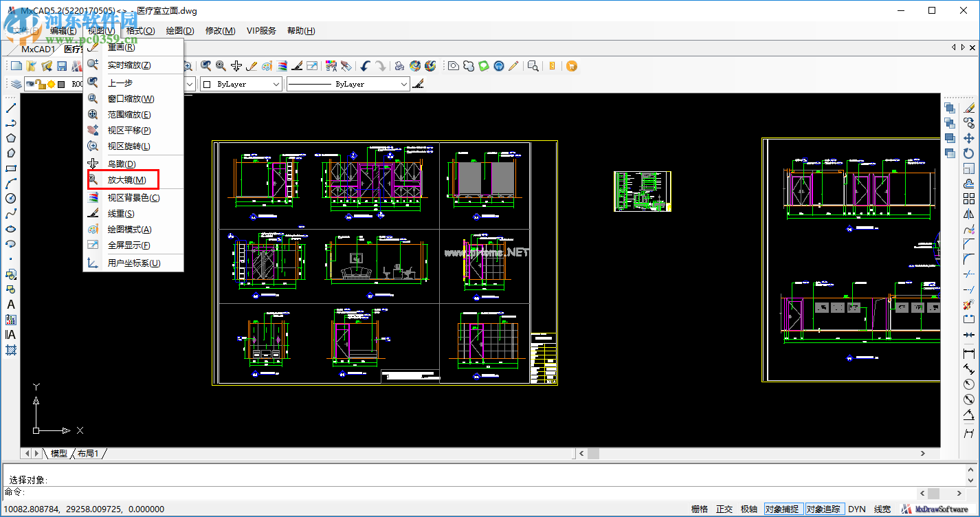Select the Erase tool in right toolbar
Screen dimensions: 980x517
(969, 108)
